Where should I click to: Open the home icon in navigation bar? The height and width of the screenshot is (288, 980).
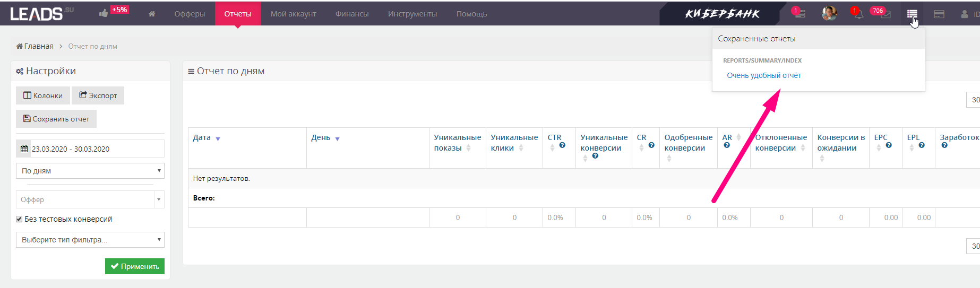pos(152,14)
